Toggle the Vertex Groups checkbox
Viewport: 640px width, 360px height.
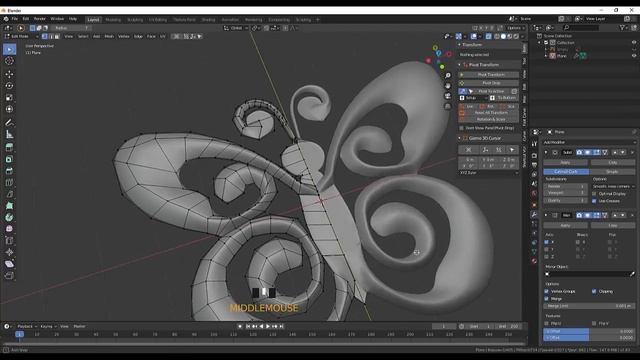coord(547,291)
